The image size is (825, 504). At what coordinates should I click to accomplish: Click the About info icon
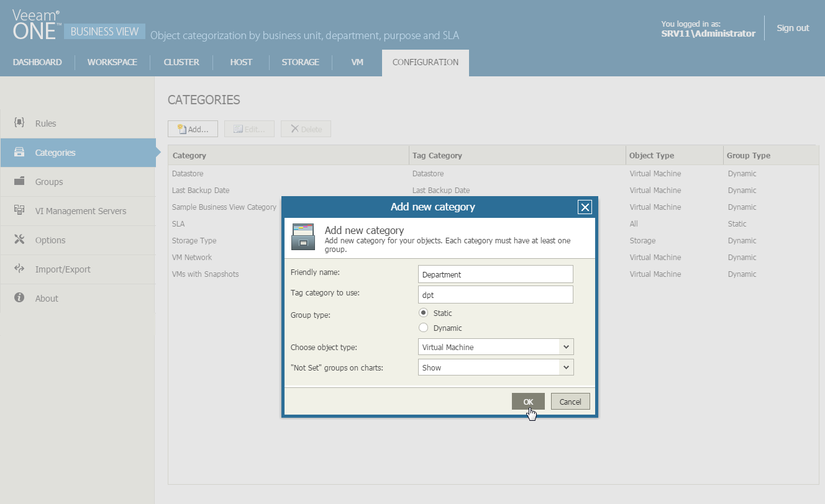tap(19, 298)
